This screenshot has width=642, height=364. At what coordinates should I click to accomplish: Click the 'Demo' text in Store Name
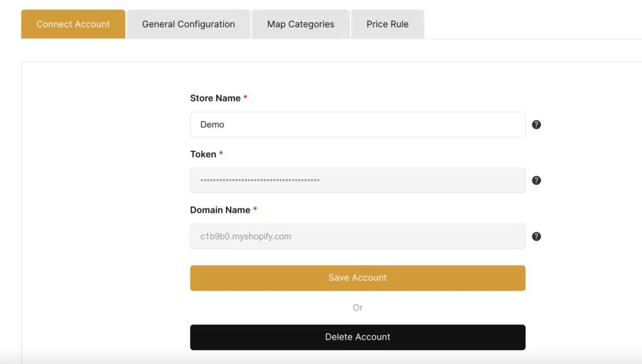[x=213, y=125]
